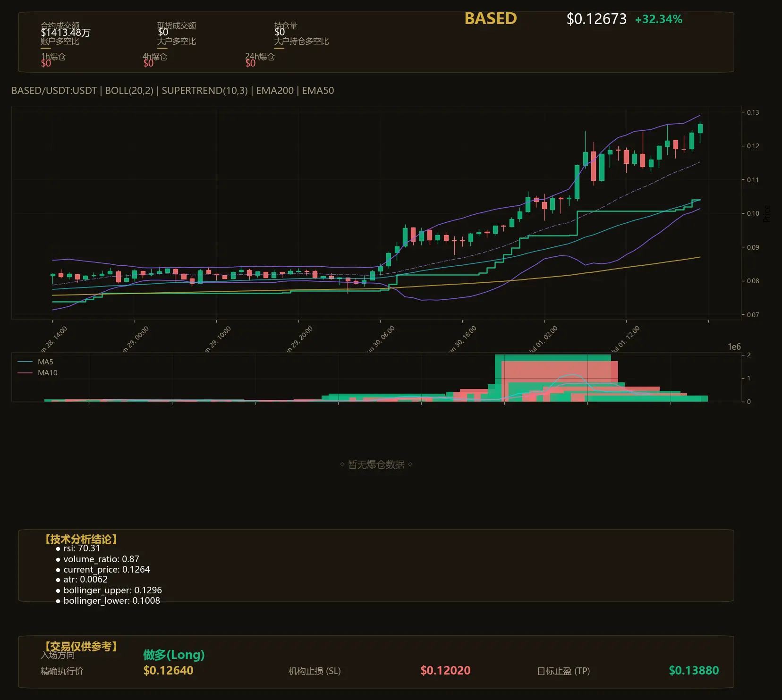The height and width of the screenshot is (700, 782).
Task: Click the 0.12 price axis label
Action: 753,146
